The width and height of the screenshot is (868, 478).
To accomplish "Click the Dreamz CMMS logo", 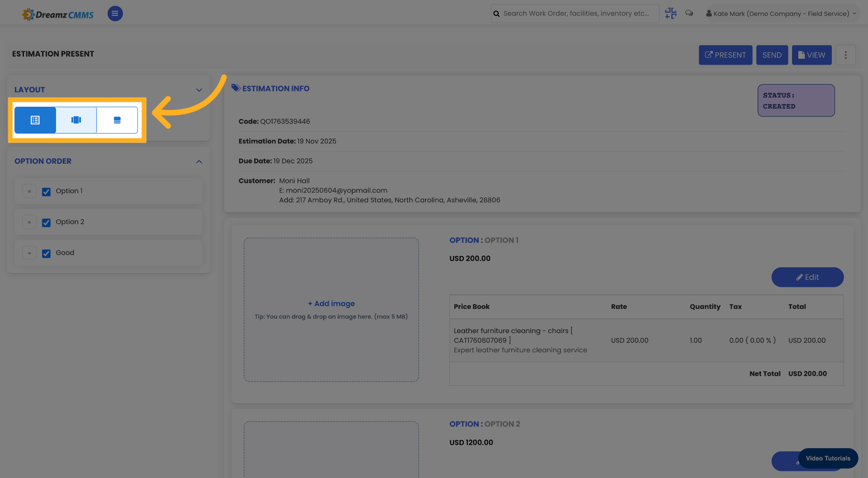I will (x=58, y=14).
